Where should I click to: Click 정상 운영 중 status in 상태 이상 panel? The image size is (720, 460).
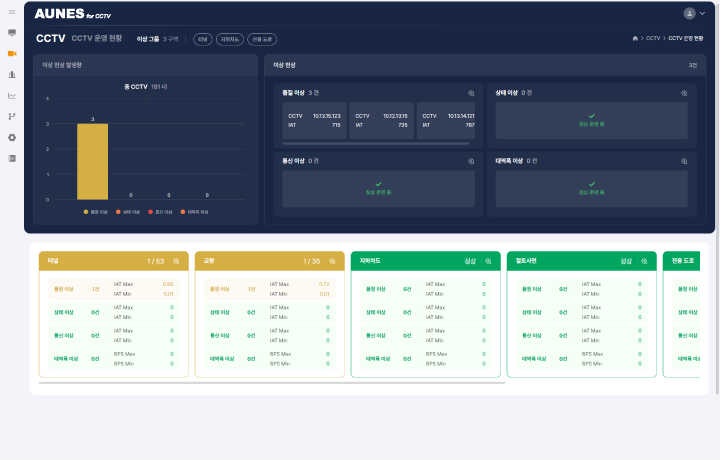coord(591,121)
